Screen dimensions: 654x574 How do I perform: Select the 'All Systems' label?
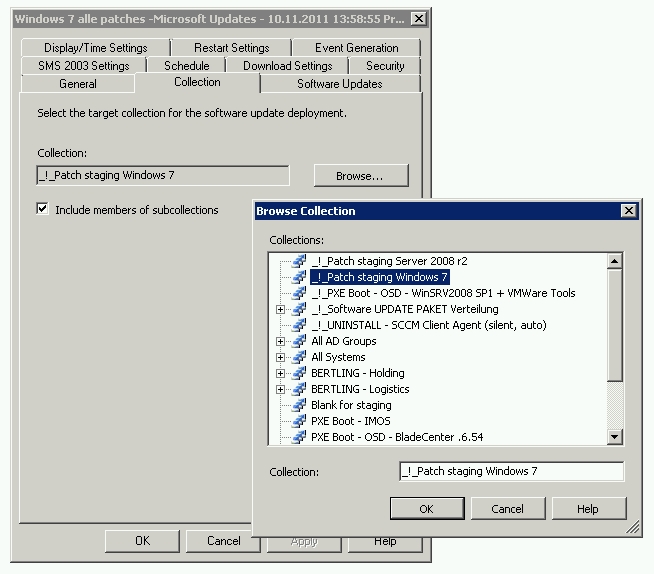(338, 357)
